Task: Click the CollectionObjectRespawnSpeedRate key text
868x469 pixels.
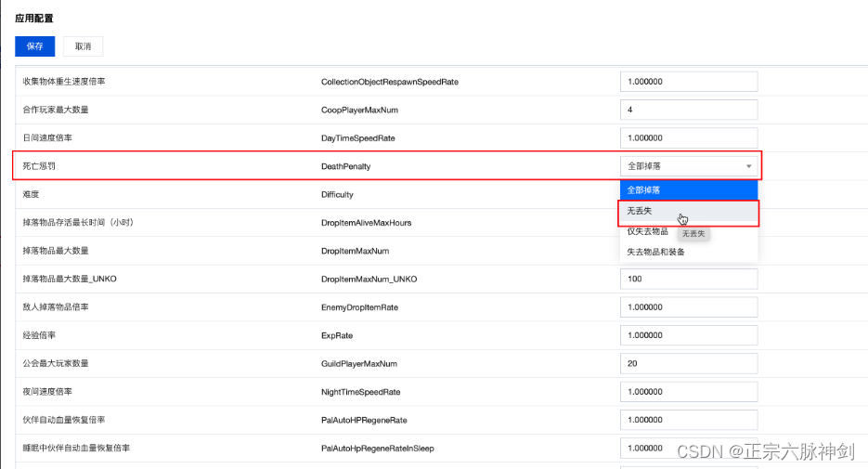Action: [390, 82]
